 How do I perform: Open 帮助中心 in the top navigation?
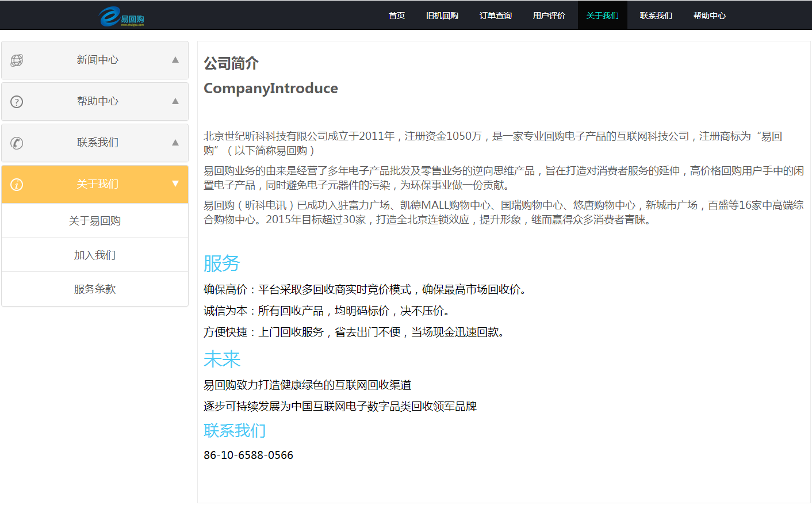tap(710, 16)
